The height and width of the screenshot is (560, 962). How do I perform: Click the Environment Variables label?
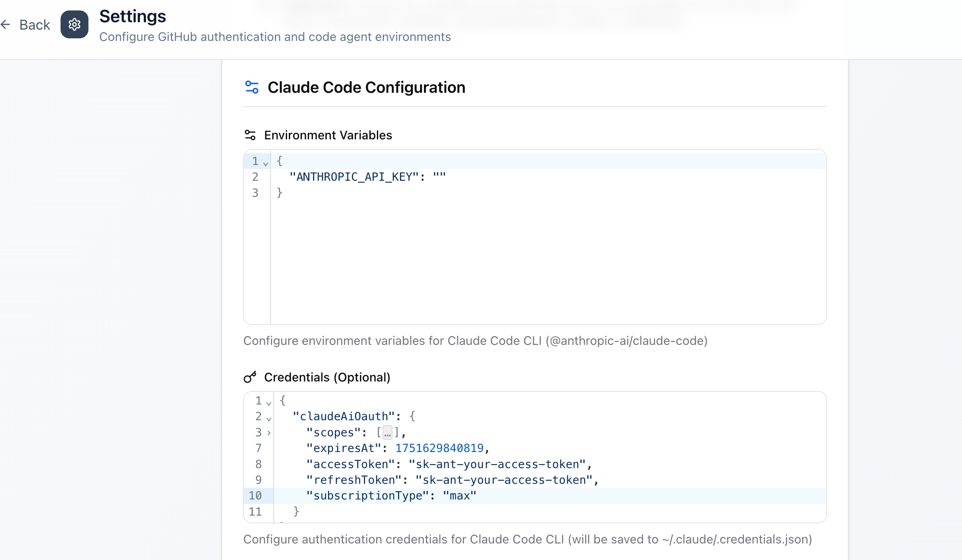tap(328, 135)
